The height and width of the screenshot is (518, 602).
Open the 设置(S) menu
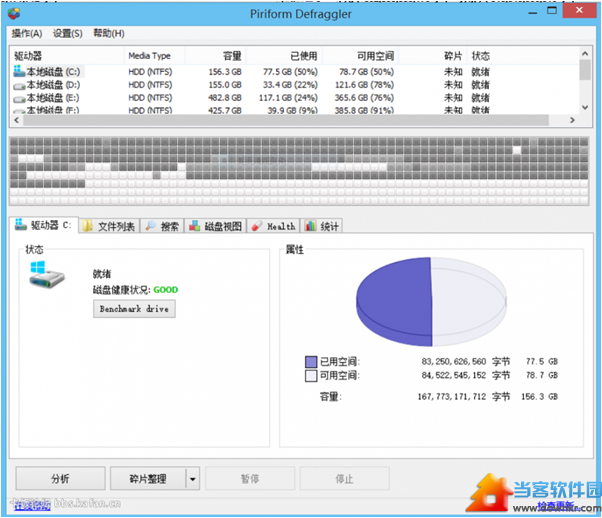(68, 33)
